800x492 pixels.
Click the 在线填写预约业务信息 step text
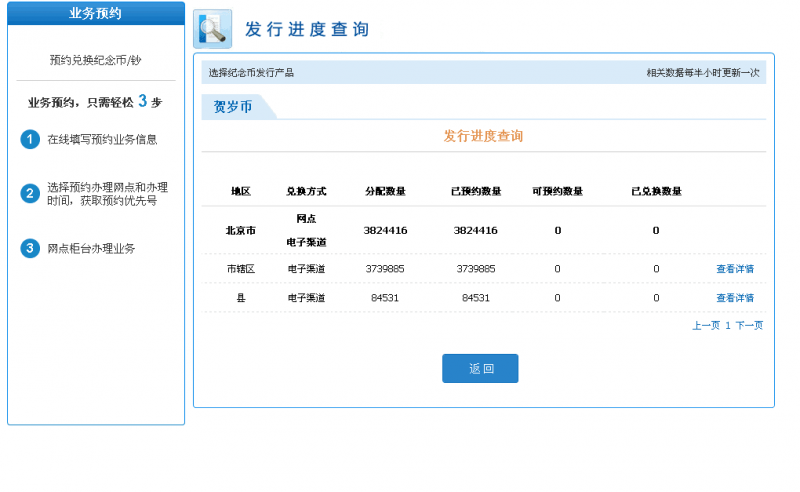coord(102,139)
